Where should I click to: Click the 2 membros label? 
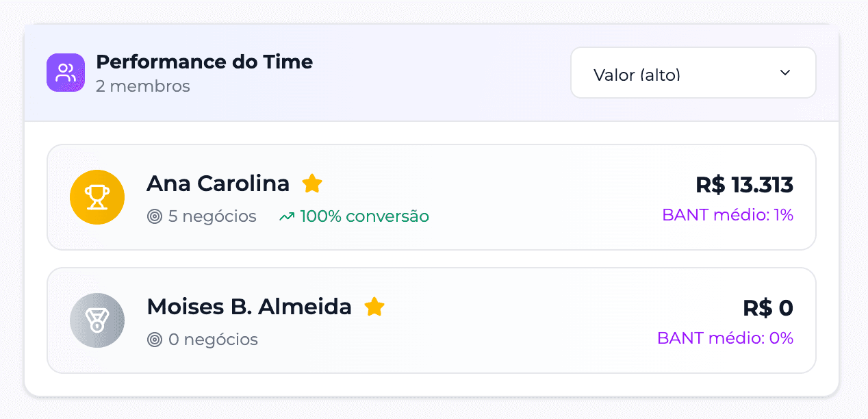143,86
